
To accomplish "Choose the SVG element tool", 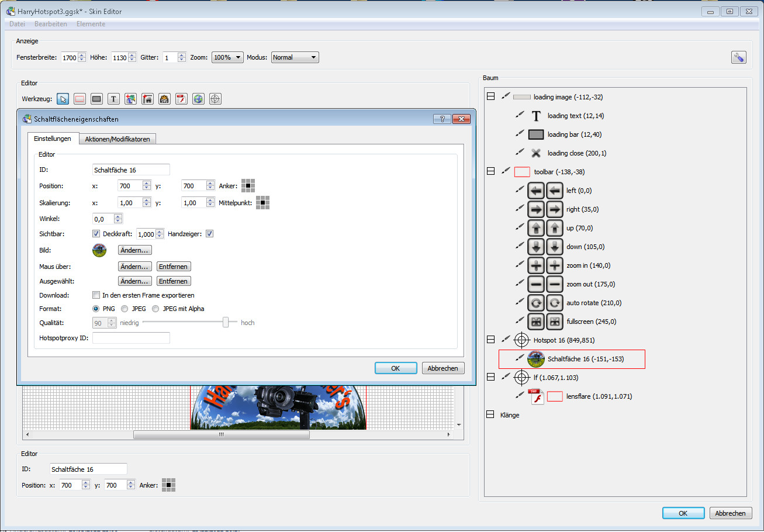I will 165,99.
